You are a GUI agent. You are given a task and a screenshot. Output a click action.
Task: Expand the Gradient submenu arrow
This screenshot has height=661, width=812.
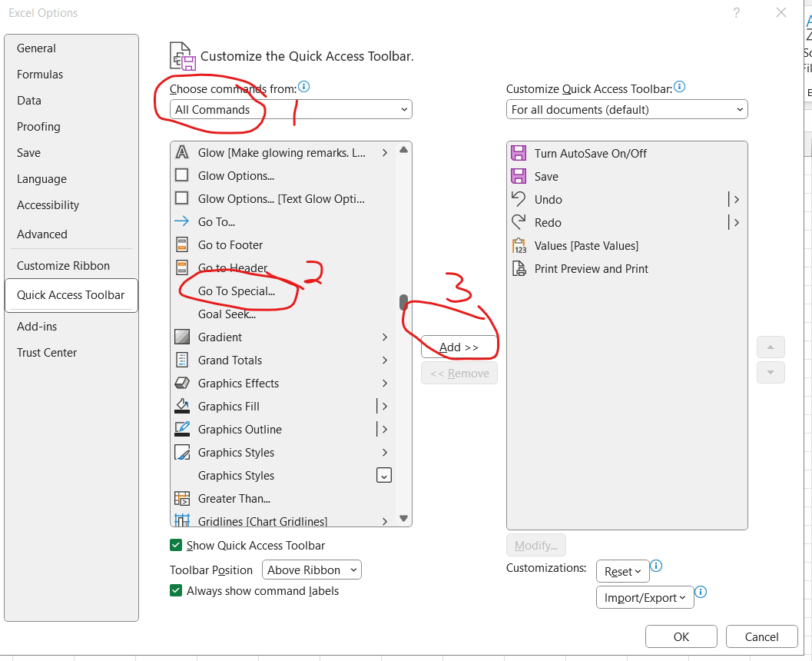385,337
